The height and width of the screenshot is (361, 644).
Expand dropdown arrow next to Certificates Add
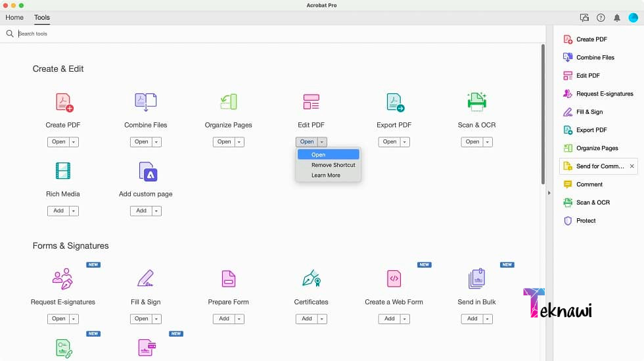(x=322, y=319)
